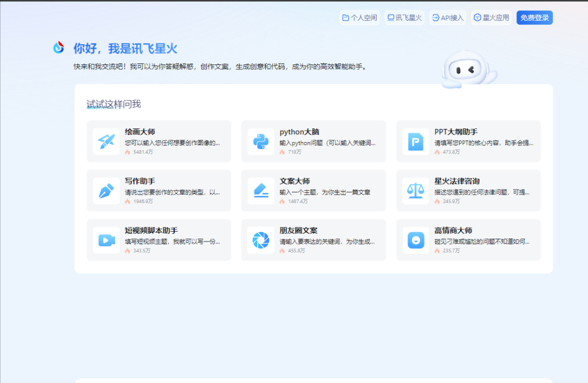Click the 你好，我是讯飞星火 heading
588x383 pixels.
(126, 48)
